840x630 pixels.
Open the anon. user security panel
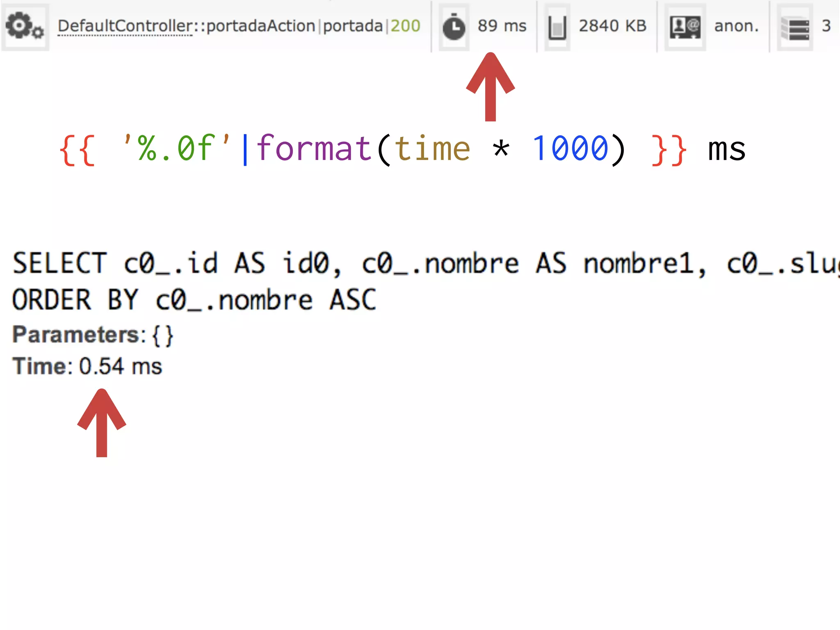point(736,26)
